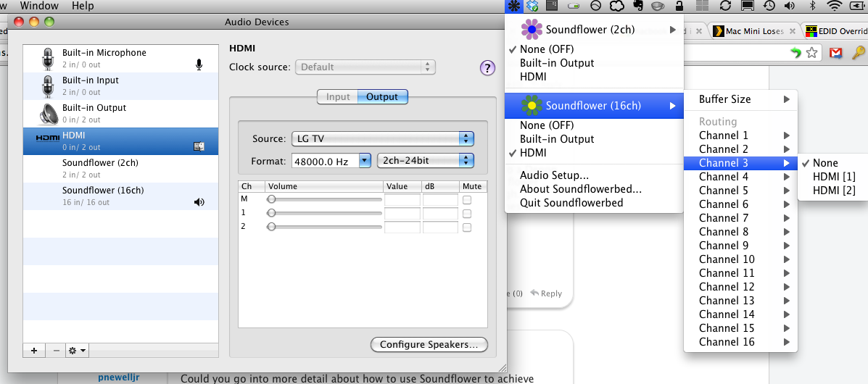
Task: Click the help question mark button
Action: pyautogui.click(x=487, y=68)
